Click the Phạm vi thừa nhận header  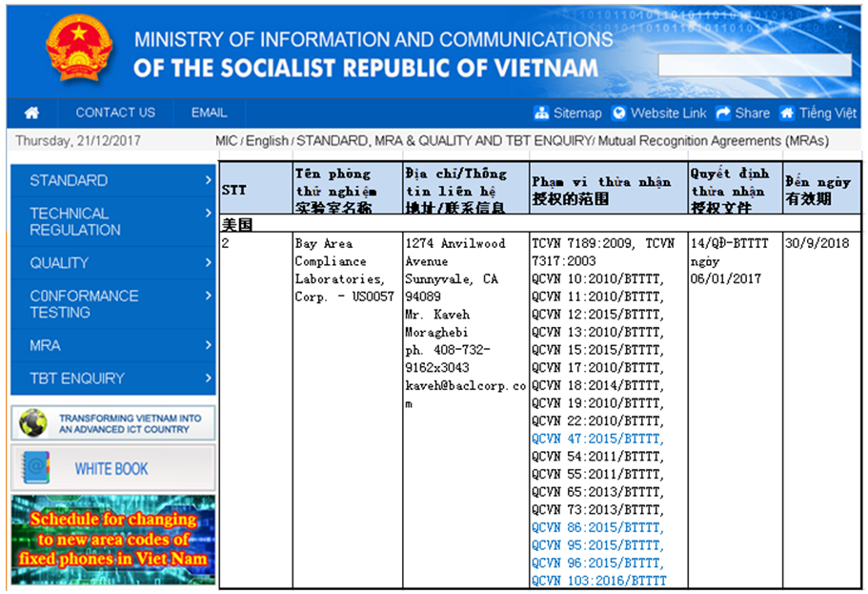tap(609, 189)
